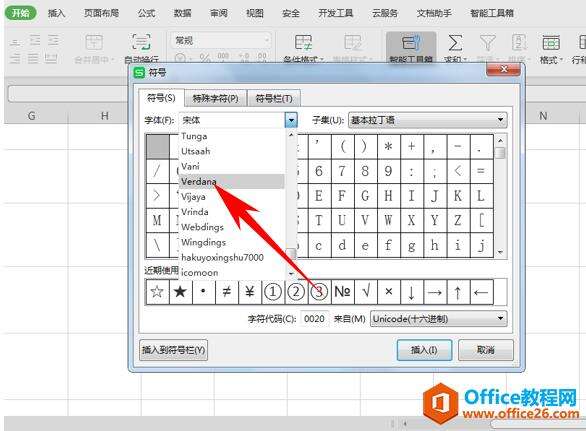Switch to the 特殊字符(P) tab
The height and width of the screenshot is (431, 586).
coord(215,98)
